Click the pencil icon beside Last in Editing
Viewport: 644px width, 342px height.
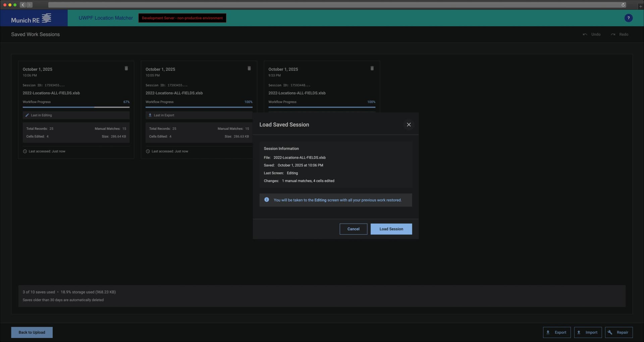(27, 115)
